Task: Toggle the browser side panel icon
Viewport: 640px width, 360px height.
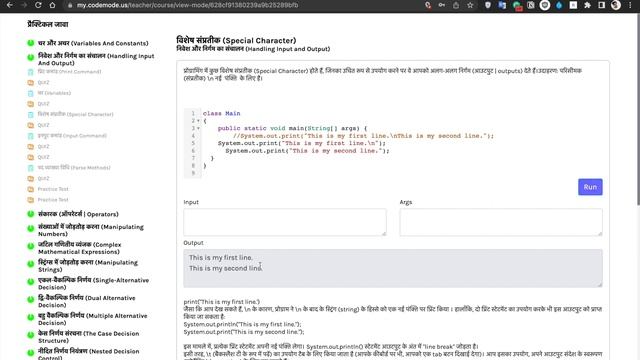Action: (x=602, y=5)
